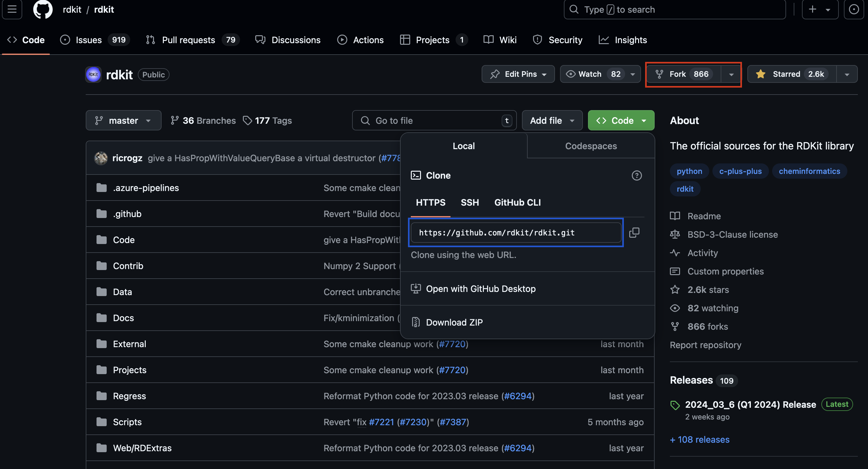Image resolution: width=868 pixels, height=469 pixels.
Task: Select the HTTPS clone option
Action: click(x=431, y=202)
